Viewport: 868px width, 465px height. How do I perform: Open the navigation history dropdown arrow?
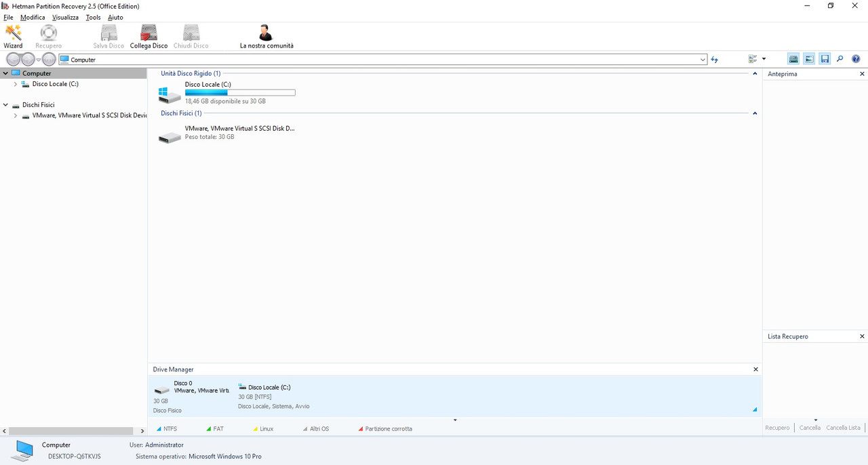click(39, 60)
